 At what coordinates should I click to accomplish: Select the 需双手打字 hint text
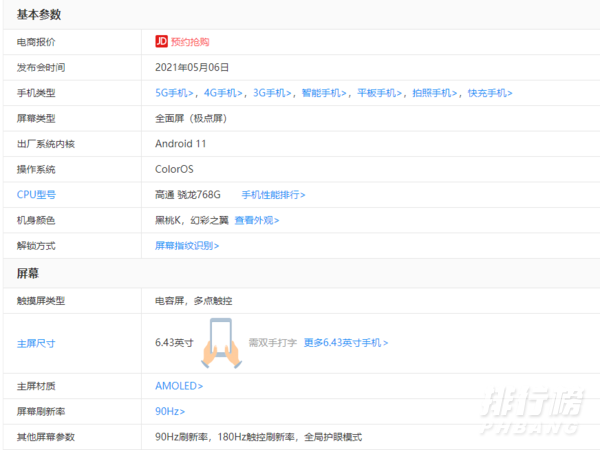click(273, 342)
